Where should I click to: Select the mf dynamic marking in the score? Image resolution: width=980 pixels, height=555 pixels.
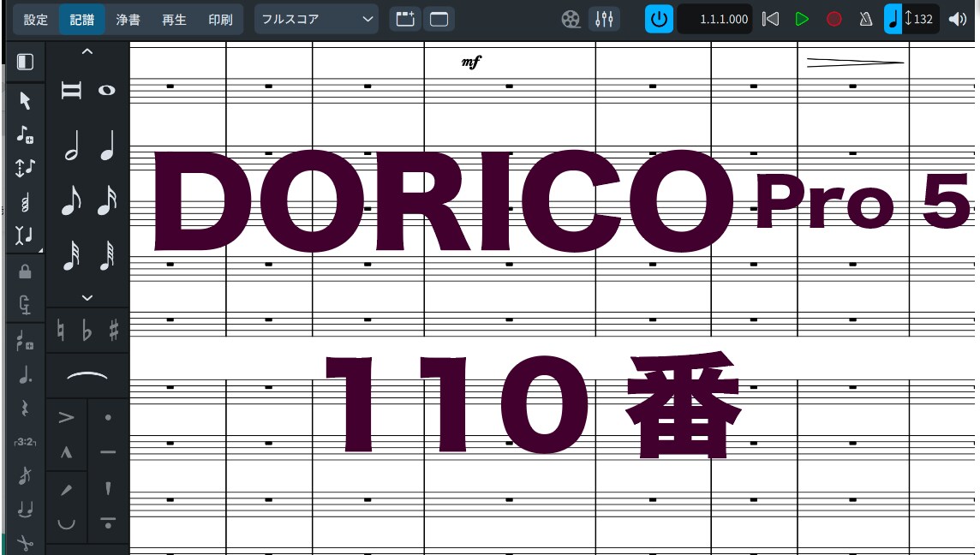pos(471,62)
